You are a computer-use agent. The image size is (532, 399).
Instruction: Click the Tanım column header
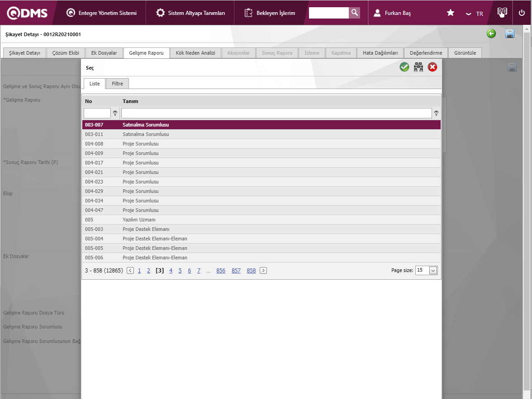[x=280, y=101]
